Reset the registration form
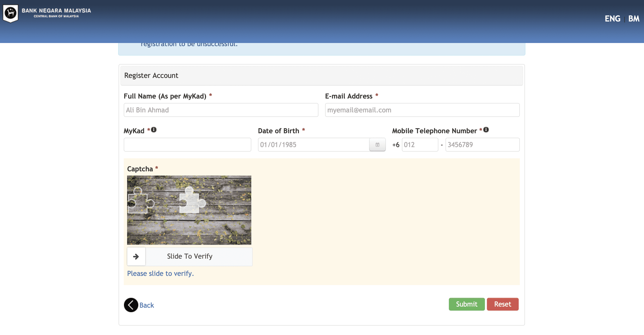 (x=503, y=304)
